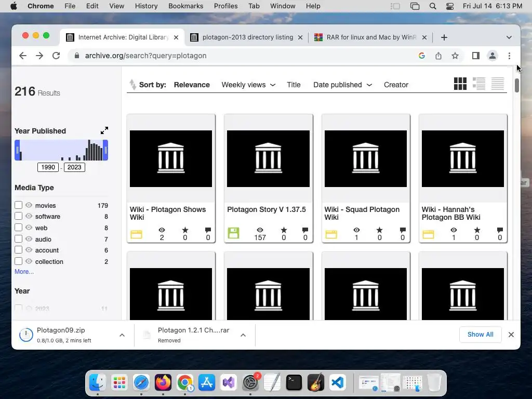Screen dimensions: 532x399
Task: Click More... media type link
Action: 24,271
